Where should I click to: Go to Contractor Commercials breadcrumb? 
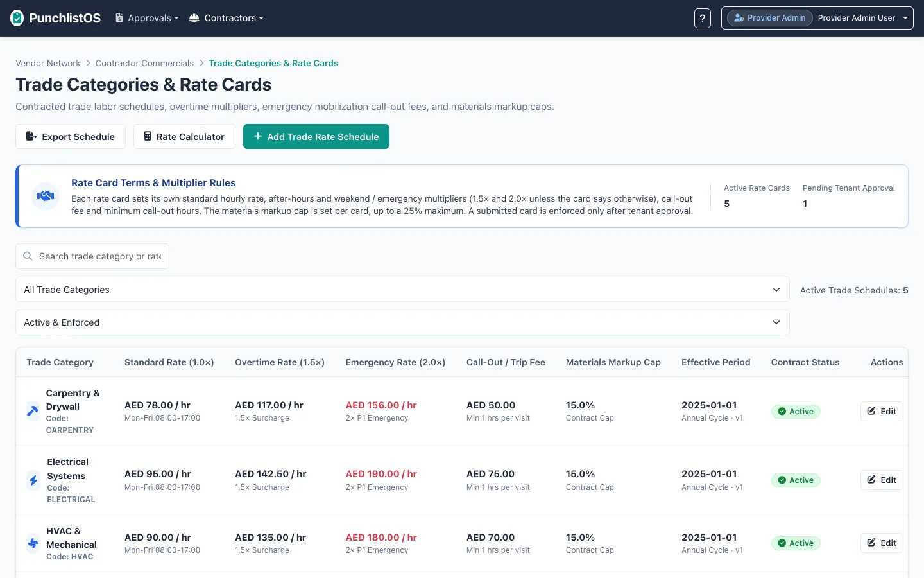tap(144, 63)
